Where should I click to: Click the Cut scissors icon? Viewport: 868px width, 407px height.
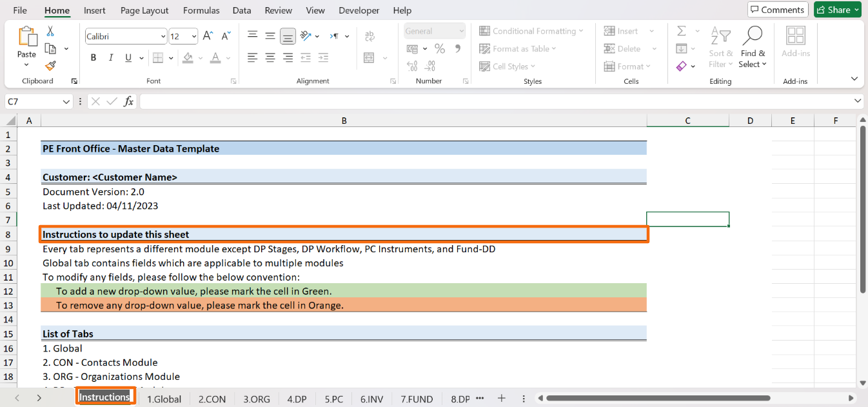click(50, 32)
